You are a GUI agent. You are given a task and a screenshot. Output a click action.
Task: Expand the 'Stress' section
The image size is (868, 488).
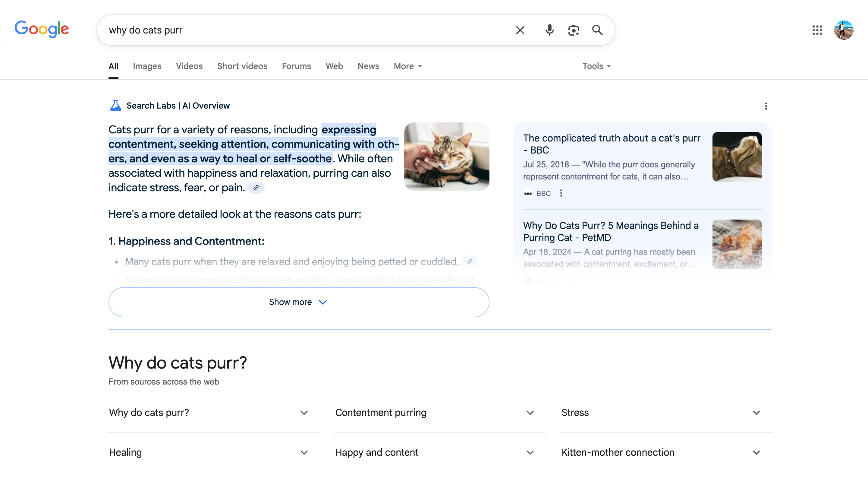[x=666, y=413]
